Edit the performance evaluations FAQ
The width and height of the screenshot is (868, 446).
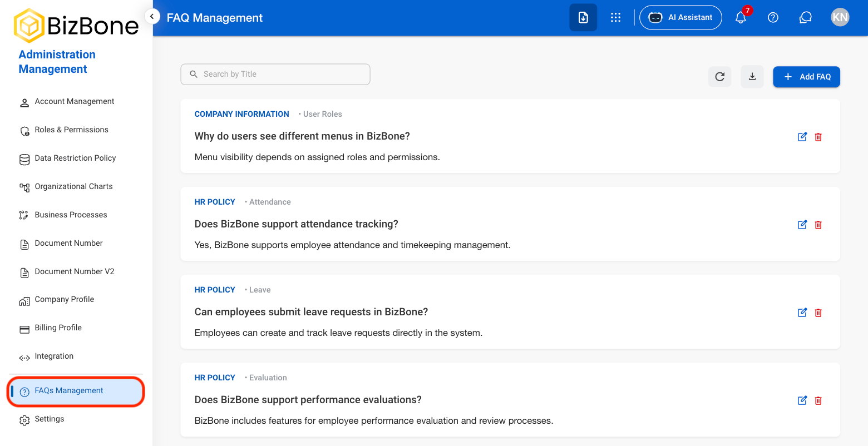802,400
